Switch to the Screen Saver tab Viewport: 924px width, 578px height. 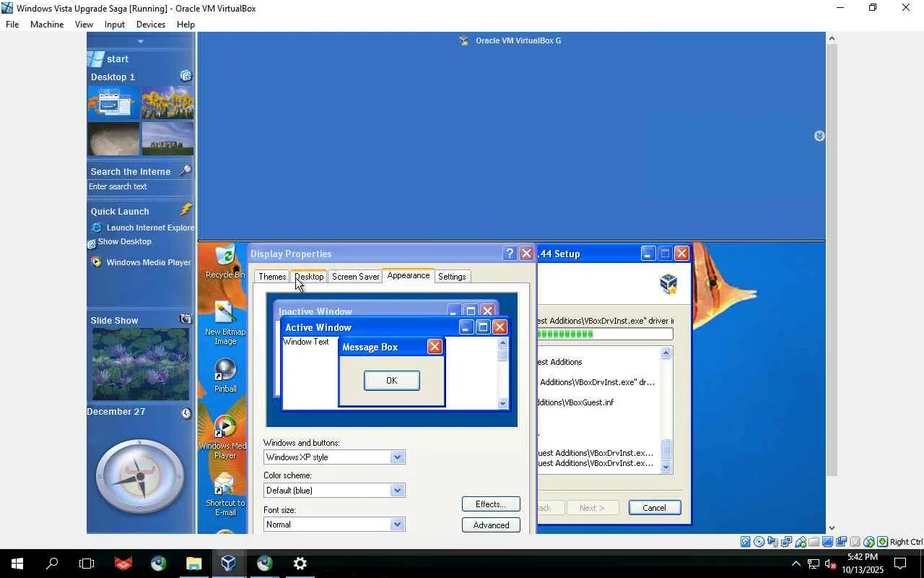point(355,277)
